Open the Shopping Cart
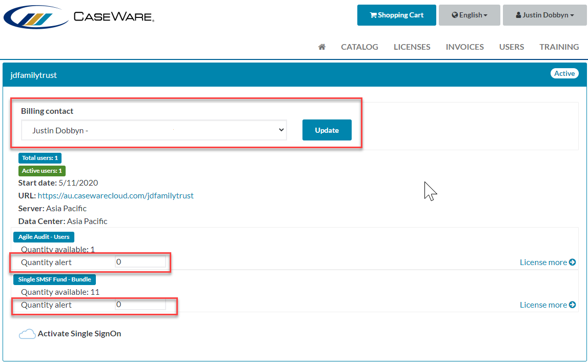The image size is (588, 364). 396,15
